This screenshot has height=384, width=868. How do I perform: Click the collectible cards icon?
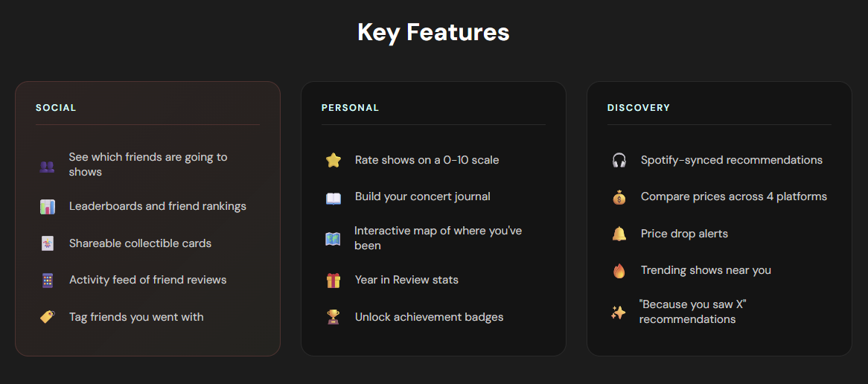tap(48, 243)
